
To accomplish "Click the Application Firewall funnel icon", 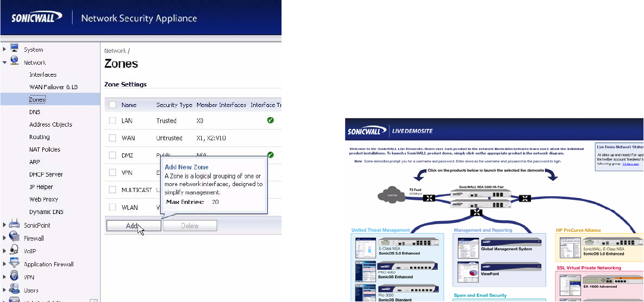I will [x=14, y=263].
